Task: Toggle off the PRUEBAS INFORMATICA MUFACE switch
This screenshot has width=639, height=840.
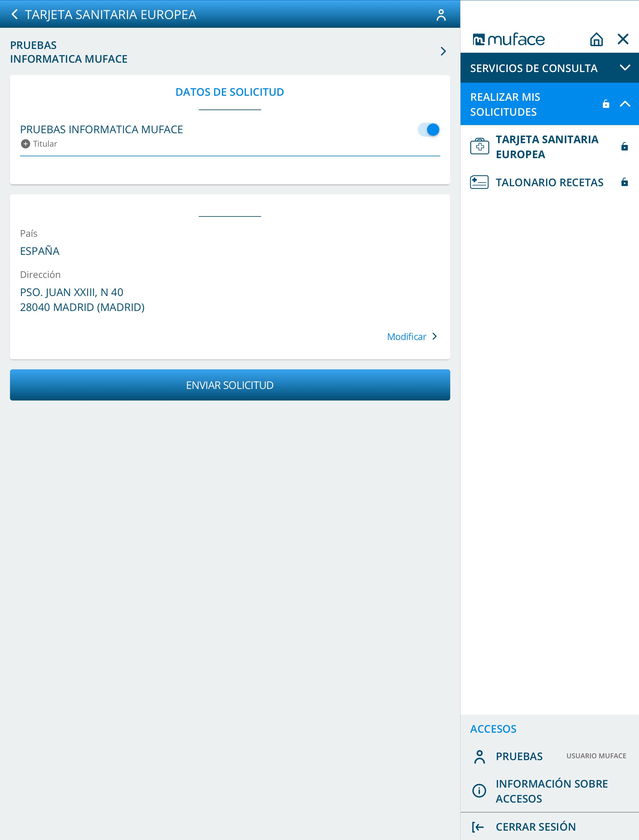Action: pyautogui.click(x=429, y=130)
